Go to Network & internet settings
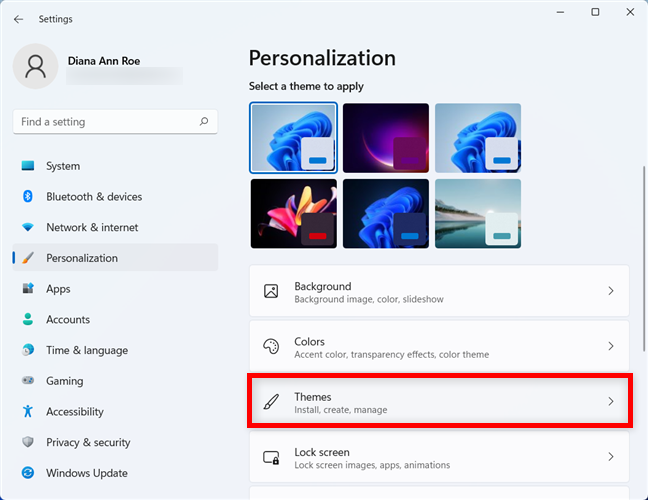Viewport: 648px width, 500px height. (x=115, y=227)
